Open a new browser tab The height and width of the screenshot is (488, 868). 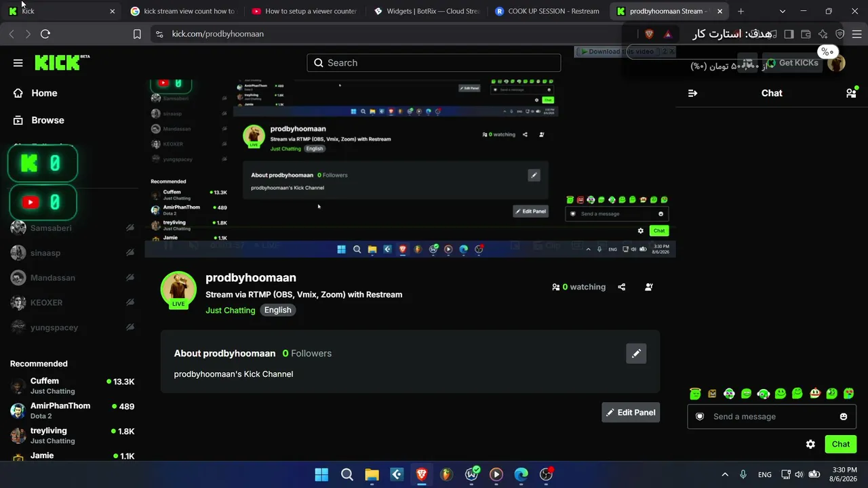[x=741, y=12]
